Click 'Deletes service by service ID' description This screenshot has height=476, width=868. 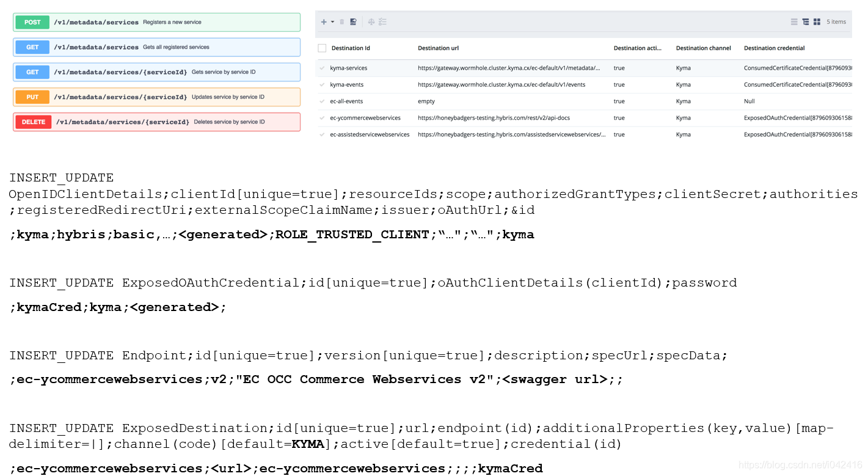click(229, 122)
